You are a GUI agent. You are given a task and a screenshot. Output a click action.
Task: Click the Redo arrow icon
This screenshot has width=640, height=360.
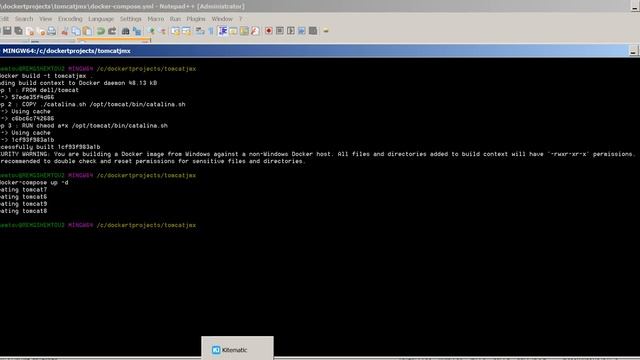112,31
